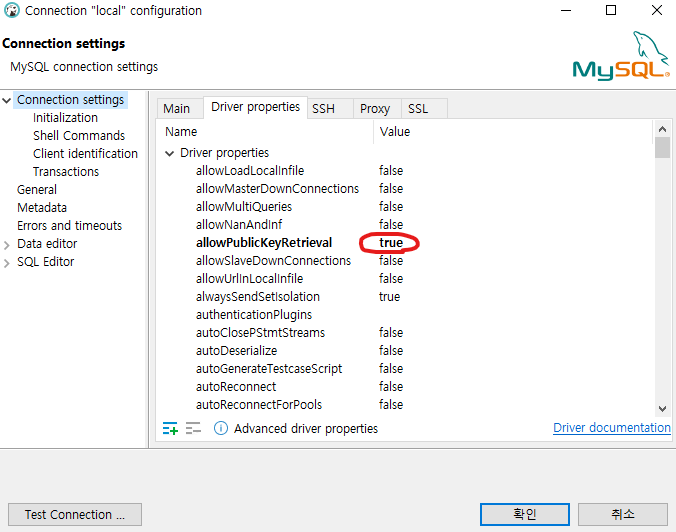Click the scrollbar down arrow
The width and height of the screenshot is (676, 532).
pyautogui.click(x=662, y=408)
